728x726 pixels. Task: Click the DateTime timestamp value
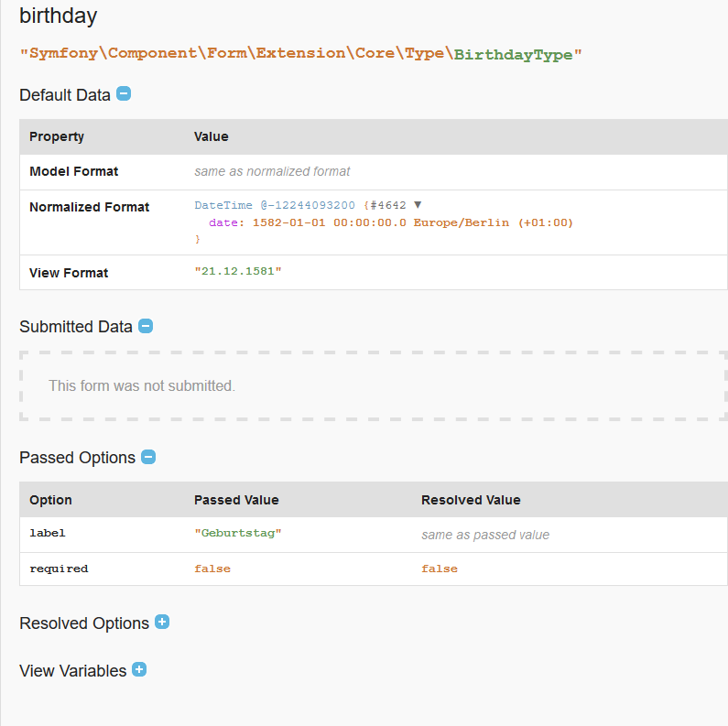308,205
